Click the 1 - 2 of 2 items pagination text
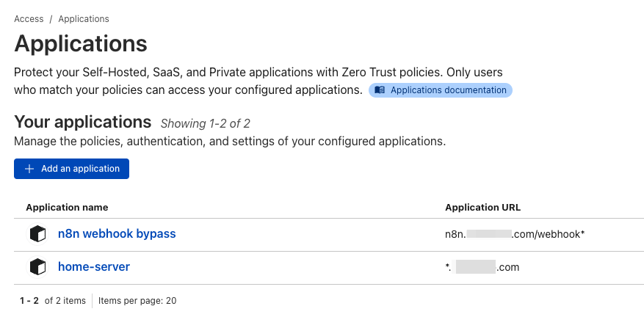Viewport: 644px width, 317px height. 53,301
